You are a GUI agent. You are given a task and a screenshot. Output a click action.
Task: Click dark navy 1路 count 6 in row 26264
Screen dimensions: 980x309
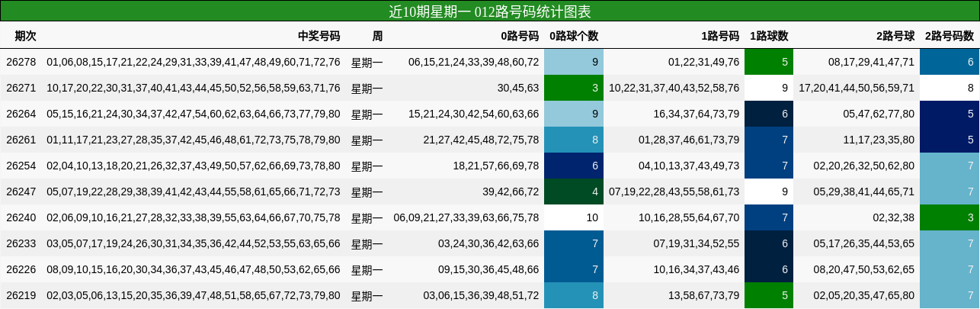pyautogui.click(x=769, y=114)
